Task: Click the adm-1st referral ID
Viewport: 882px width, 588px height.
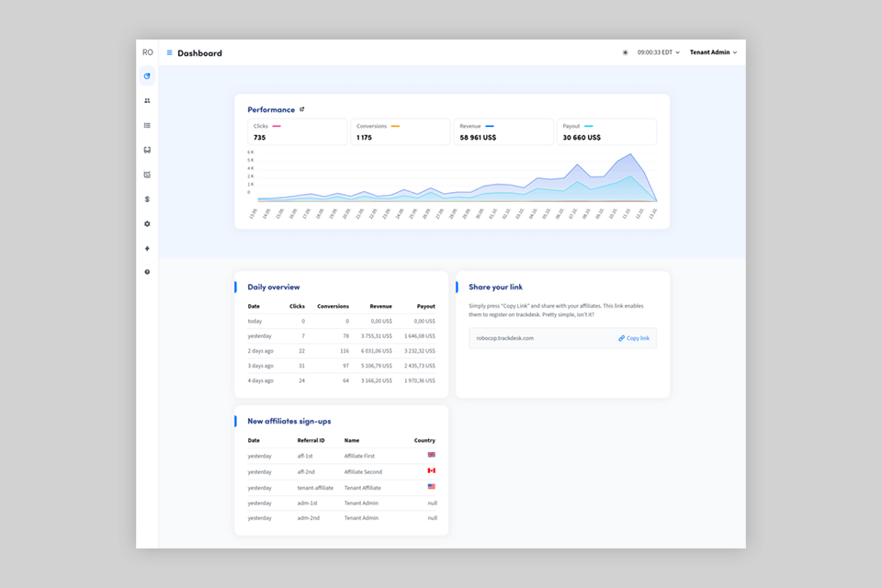Action: pos(307,503)
